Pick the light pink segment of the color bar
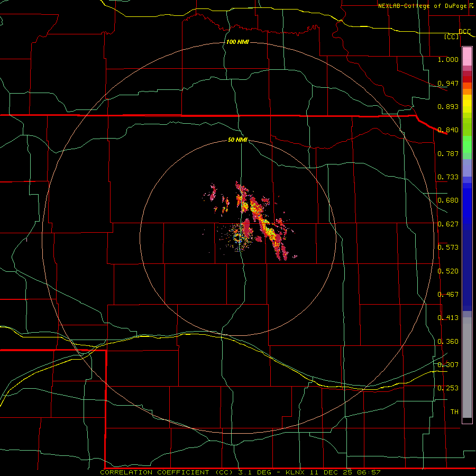The image size is (476, 476). click(467, 57)
